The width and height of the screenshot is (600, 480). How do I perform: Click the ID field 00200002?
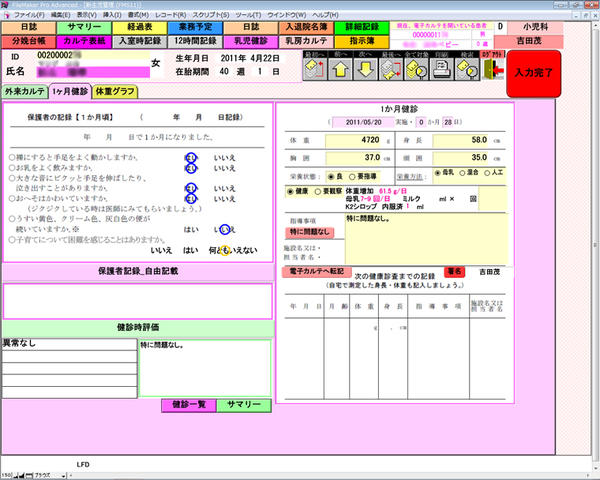click(93, 56)
